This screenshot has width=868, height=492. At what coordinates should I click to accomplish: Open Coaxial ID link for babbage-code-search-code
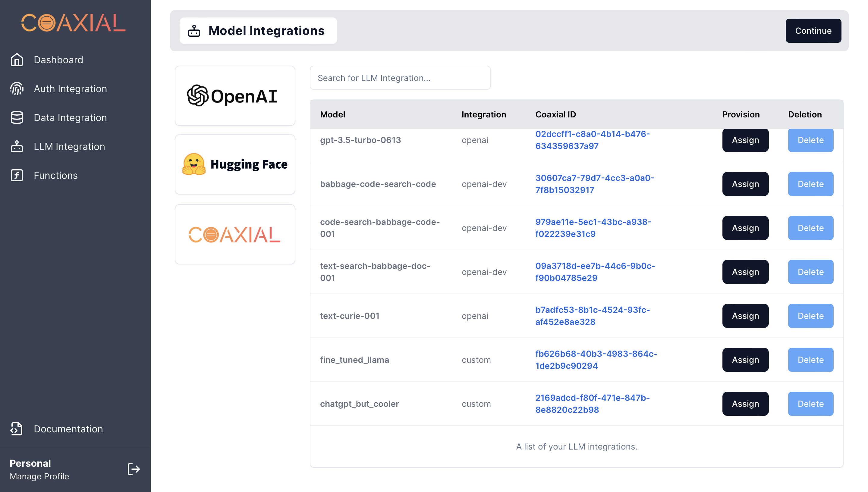594,184
